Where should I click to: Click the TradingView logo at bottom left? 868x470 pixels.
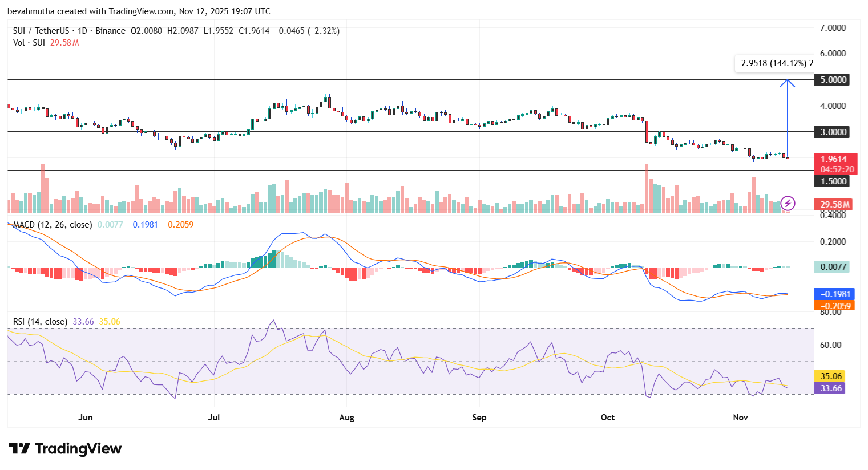point(64,449)
